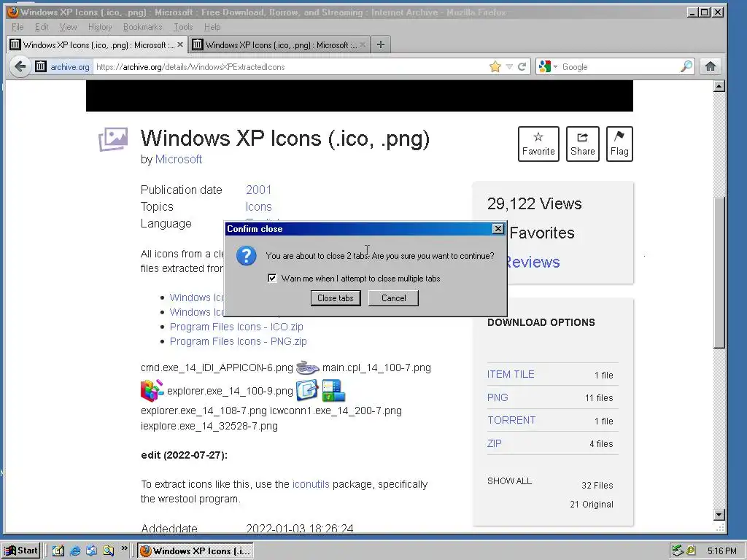Open the Reviews link in stats box
Image resolution: width=747 pixels, height=560 pixels.
coord(533,262)
